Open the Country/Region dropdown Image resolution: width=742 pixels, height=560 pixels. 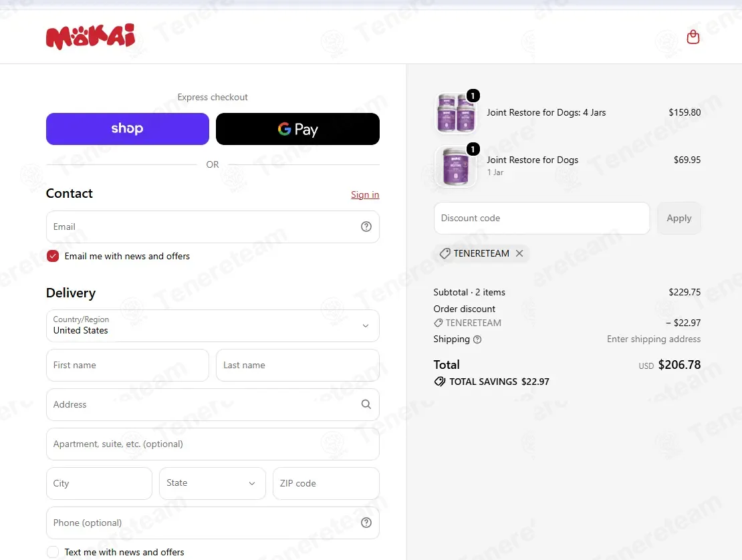coord(213,326)
